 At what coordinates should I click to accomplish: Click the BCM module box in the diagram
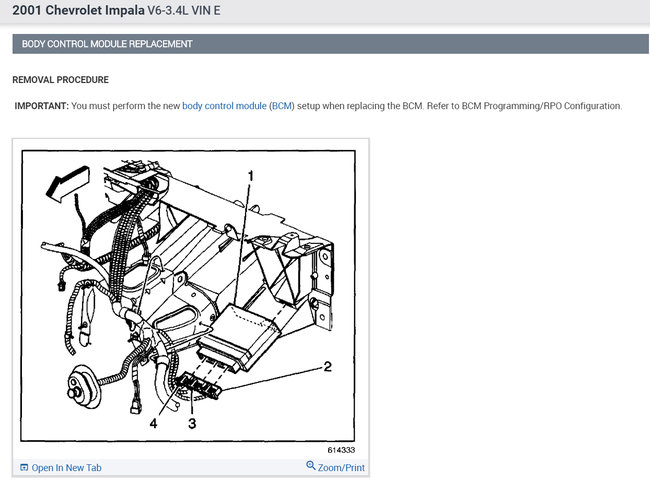click(240, 338)
